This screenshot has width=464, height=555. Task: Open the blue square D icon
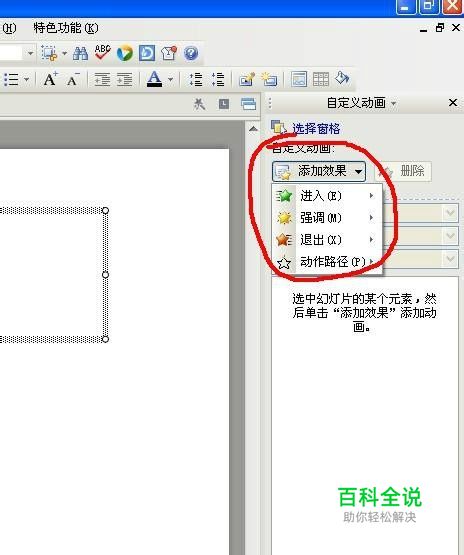click(x=147, y=53)
